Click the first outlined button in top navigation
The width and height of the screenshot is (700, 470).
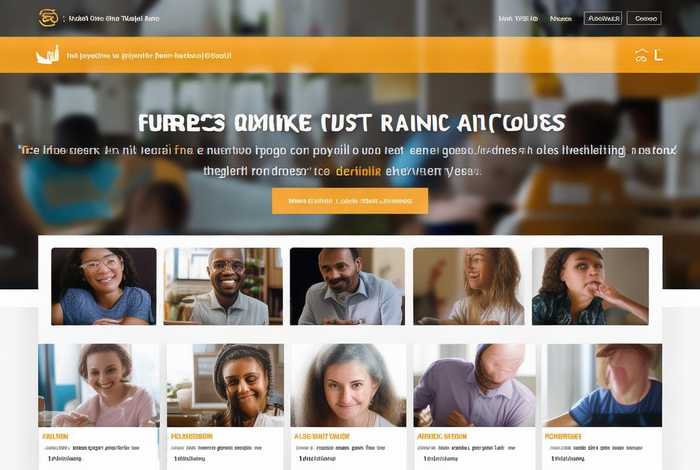[x=603, y=18]
